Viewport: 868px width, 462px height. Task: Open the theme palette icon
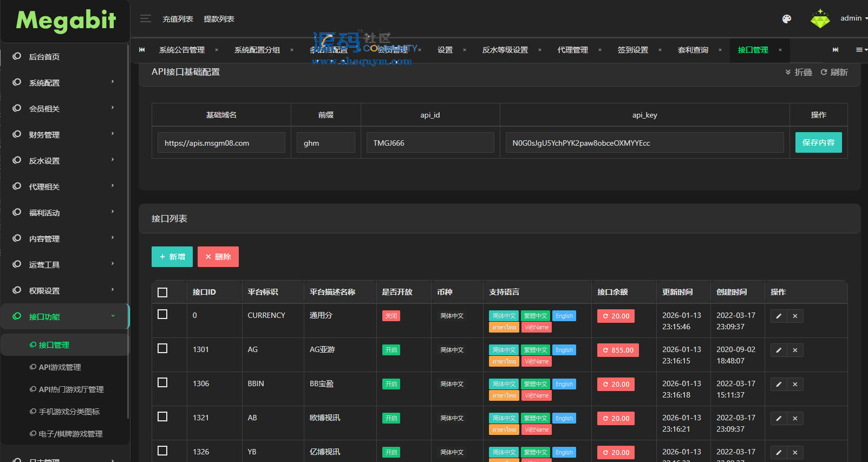(787, 19)
